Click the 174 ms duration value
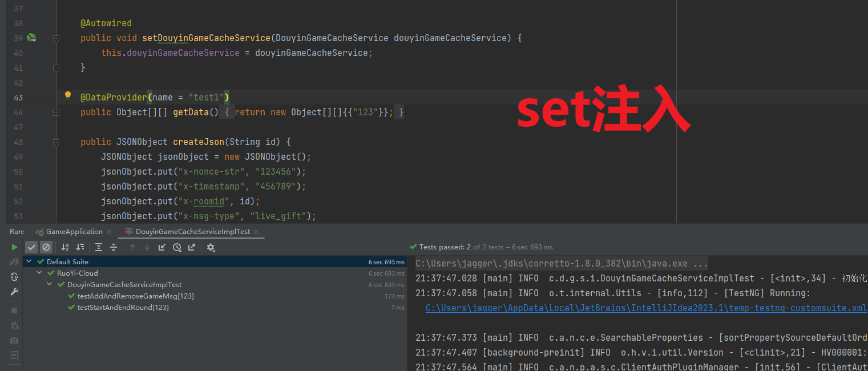The image size is (868, 371). click(394, 296)
